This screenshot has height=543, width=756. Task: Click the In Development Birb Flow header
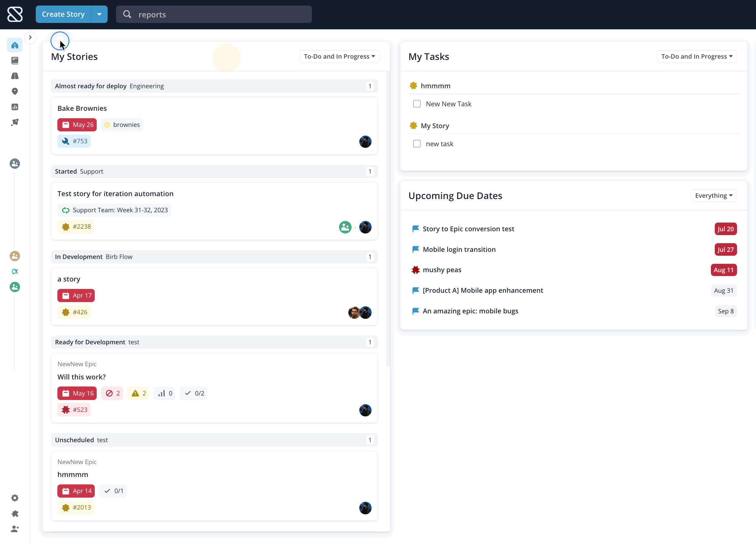pos(214,256)
